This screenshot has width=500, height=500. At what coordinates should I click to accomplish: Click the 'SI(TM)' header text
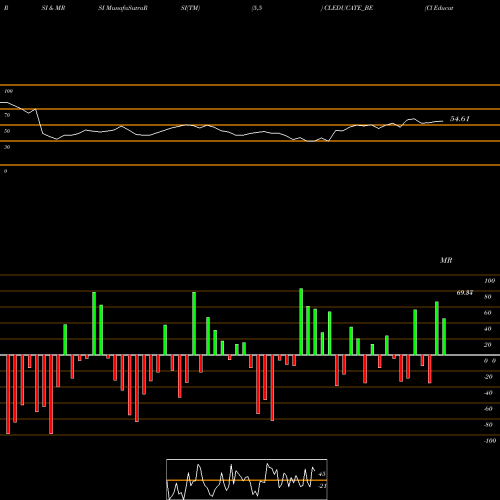[190, 8]
